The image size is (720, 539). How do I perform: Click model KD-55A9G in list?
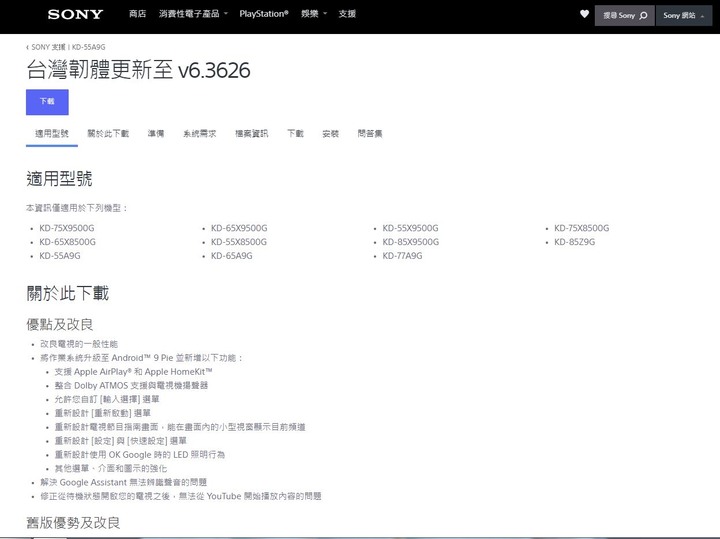coord(60,256)
